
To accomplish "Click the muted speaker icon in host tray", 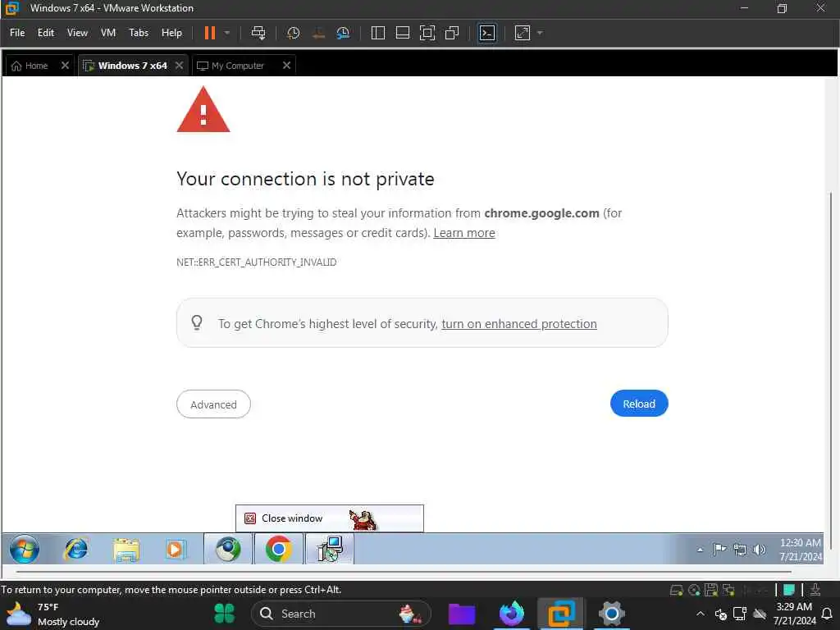I will click(x=720, y=614).
